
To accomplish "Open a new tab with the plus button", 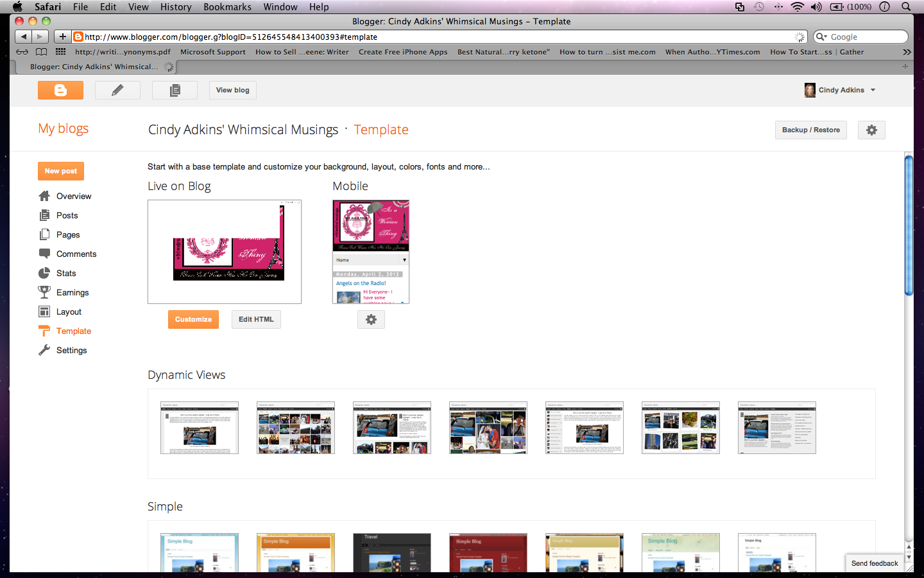I will click(905, 67).
